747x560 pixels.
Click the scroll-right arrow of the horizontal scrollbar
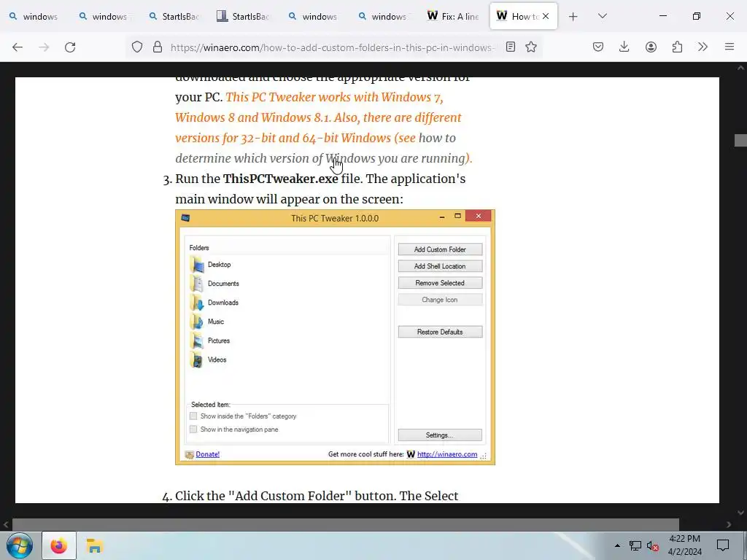(x=729, y=524)
